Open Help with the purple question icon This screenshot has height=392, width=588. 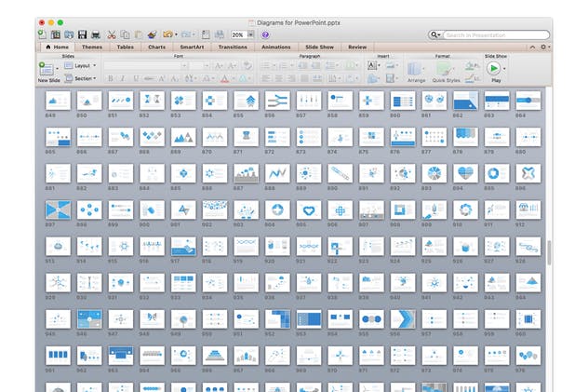click(265, 34)
